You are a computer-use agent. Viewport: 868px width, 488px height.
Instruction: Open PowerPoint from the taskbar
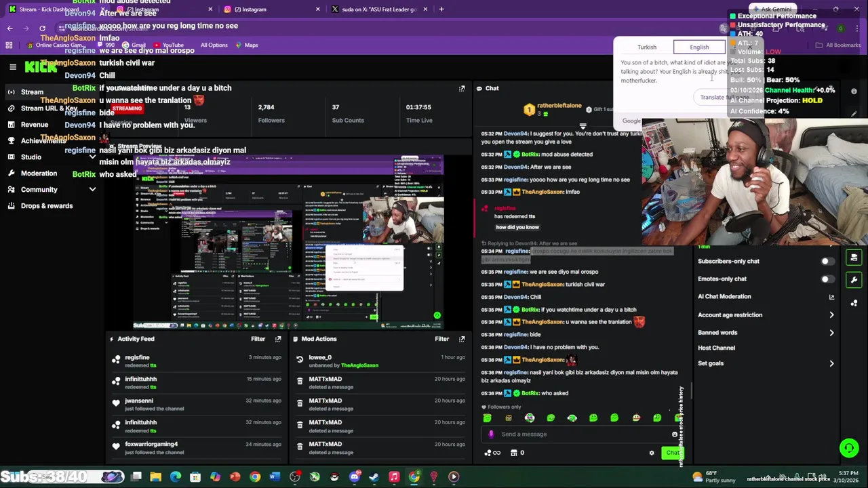tap(235, 477)
